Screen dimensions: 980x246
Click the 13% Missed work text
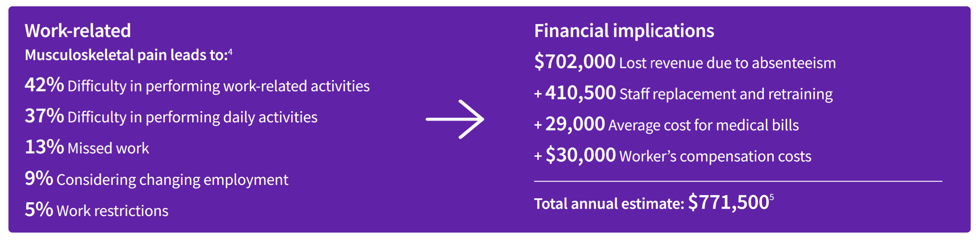tap(87, 147)
